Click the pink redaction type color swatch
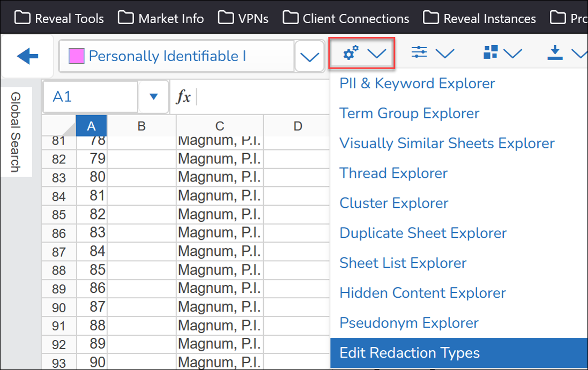 [x=77, y=56]
